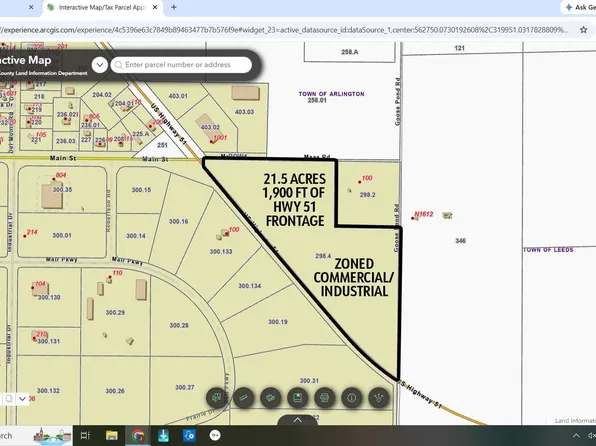This screenshot has width=596, height=446.
Task: Click parcel label 298.4
Action: [323, 256]
